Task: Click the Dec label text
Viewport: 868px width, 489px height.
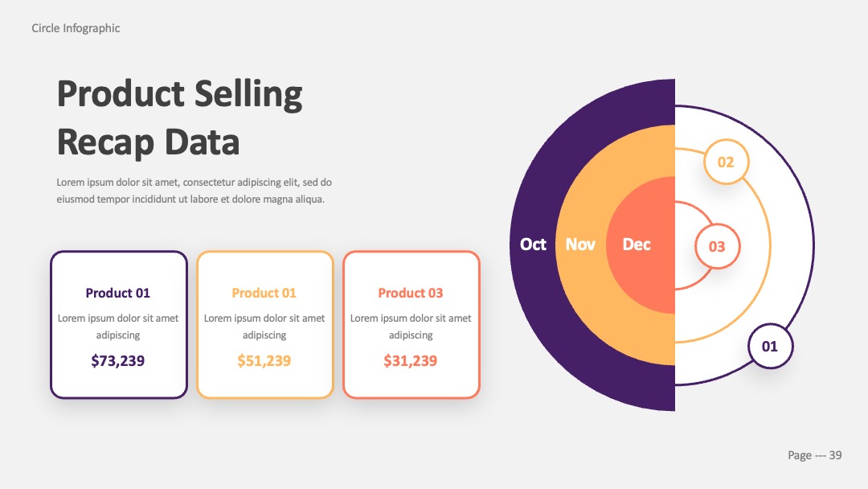Action: pos(636,244)
